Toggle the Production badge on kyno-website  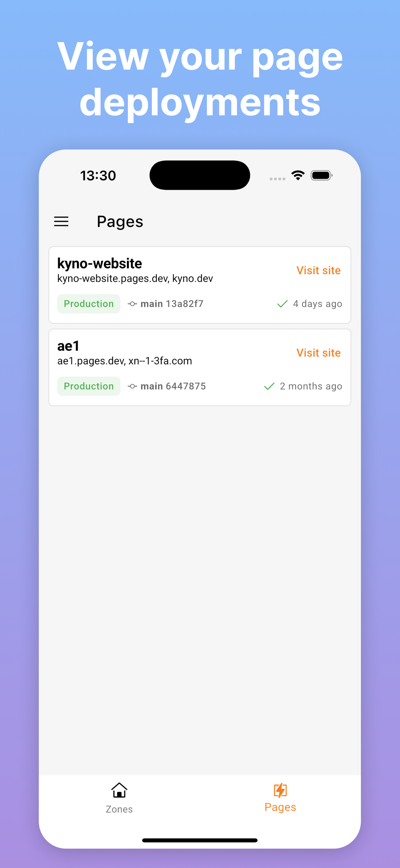89,304
